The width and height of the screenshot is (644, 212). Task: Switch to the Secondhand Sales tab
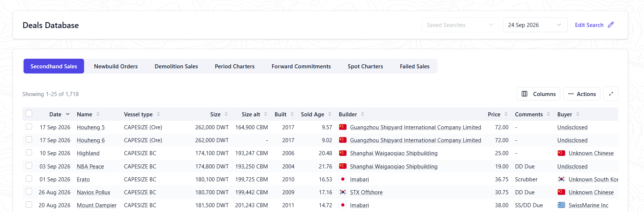tap(54, 66)
